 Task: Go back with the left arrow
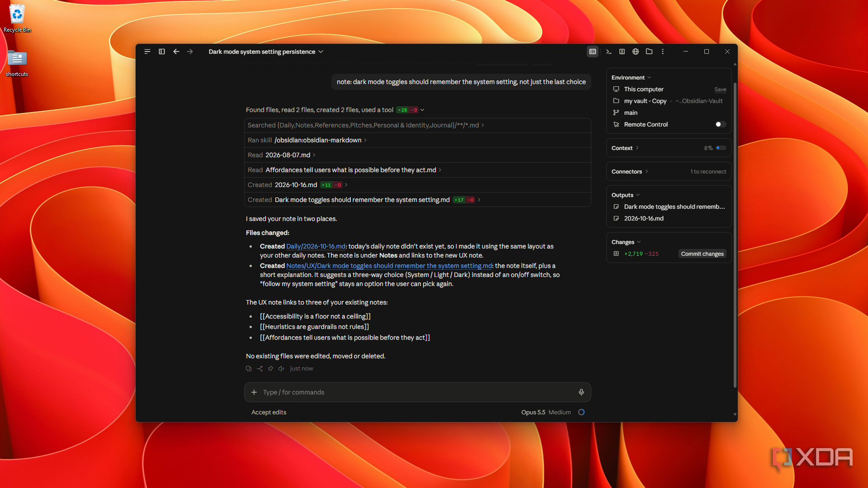click(176, 52)
